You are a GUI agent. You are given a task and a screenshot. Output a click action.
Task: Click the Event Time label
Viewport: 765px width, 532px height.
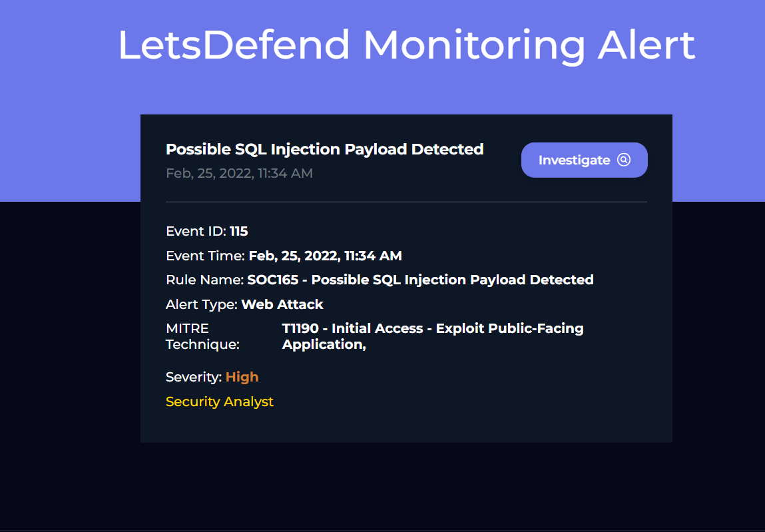(205, 256)
